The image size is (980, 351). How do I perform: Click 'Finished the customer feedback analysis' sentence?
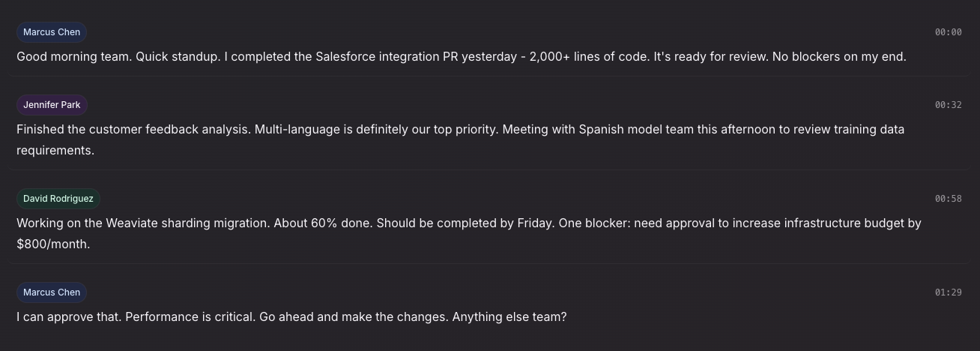click(133, 130)
